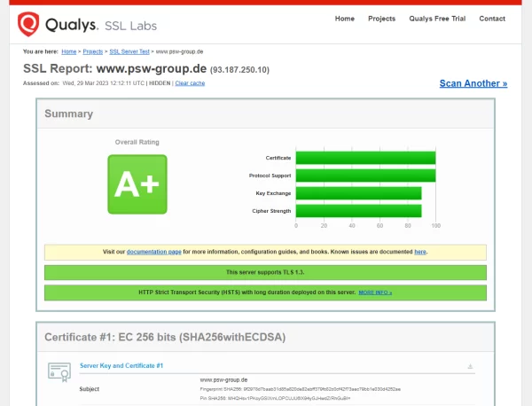Image resolution: width=532 pixels, height=406 pixels.
Task: Click the A+ overall rating badge
Action: tap(137, 183)
